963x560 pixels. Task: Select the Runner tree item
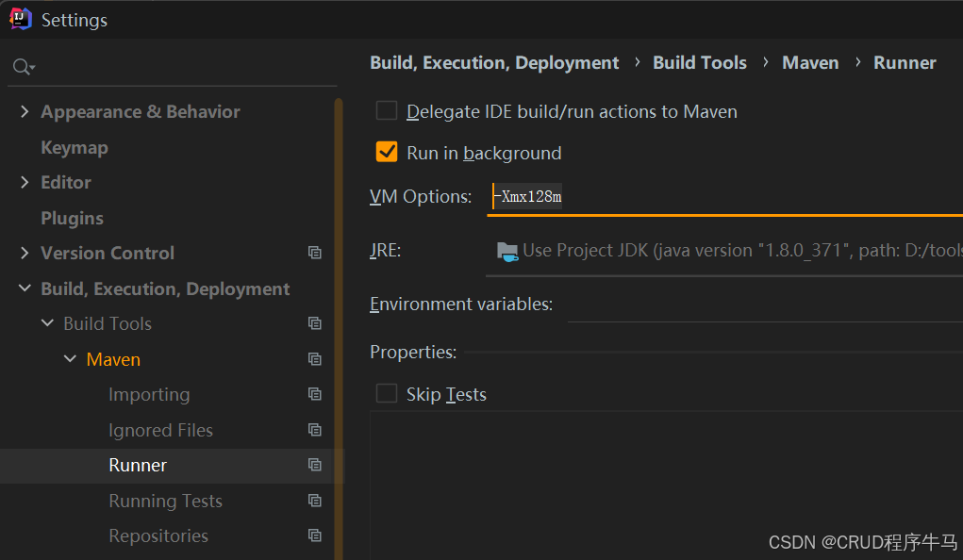[x=138, y=466]
